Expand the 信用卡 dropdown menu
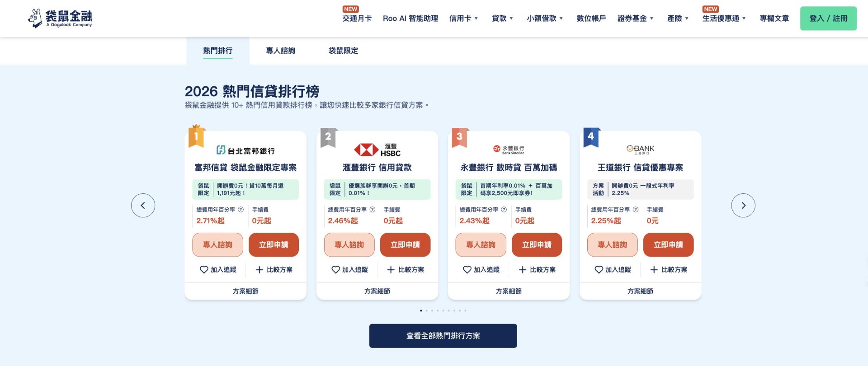The image size is (868, 366). point(463,19)
